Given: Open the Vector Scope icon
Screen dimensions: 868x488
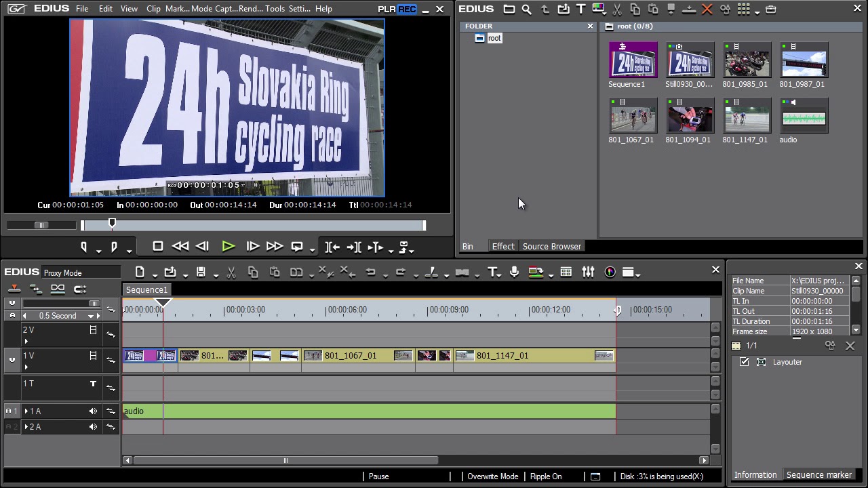Looking at the screenshot, I should (610, 272).
